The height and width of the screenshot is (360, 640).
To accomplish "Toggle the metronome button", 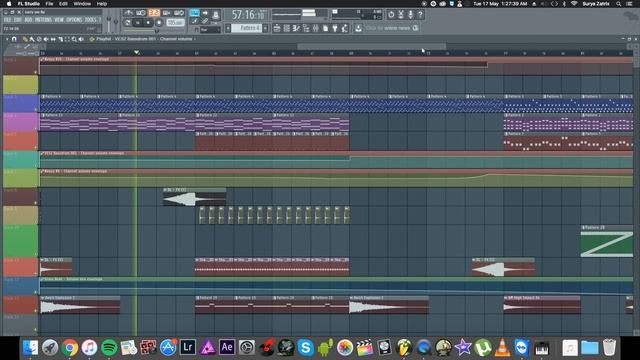I will pos(129,13).
